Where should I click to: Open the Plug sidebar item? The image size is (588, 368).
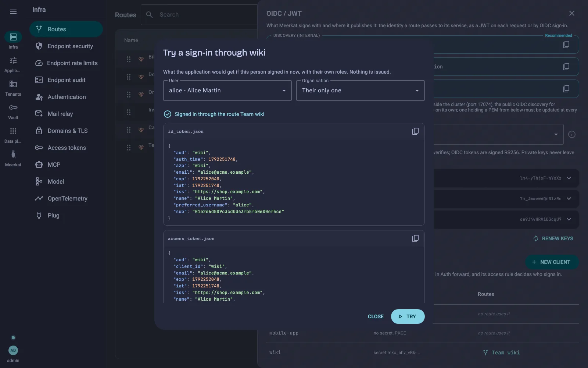[x=66, y=215]
